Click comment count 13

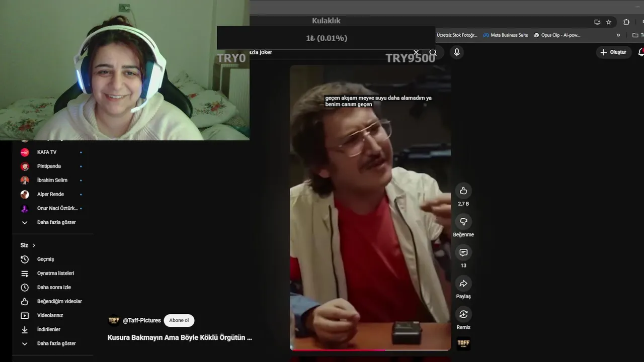pyautogui.click(x=463, y=265)
